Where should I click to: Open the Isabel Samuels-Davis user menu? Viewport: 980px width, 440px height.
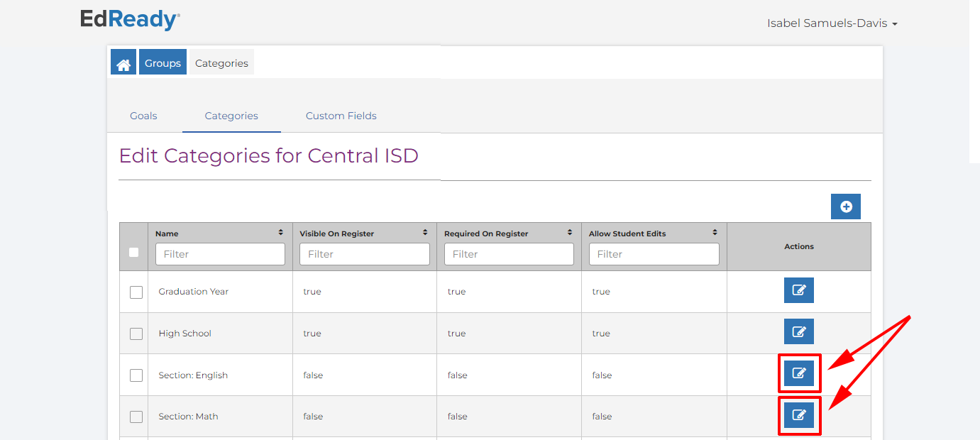[832, 23]
